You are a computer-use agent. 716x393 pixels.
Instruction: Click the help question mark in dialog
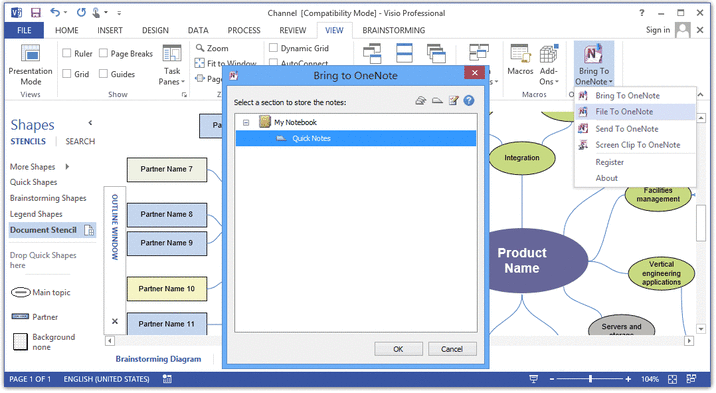469,100
